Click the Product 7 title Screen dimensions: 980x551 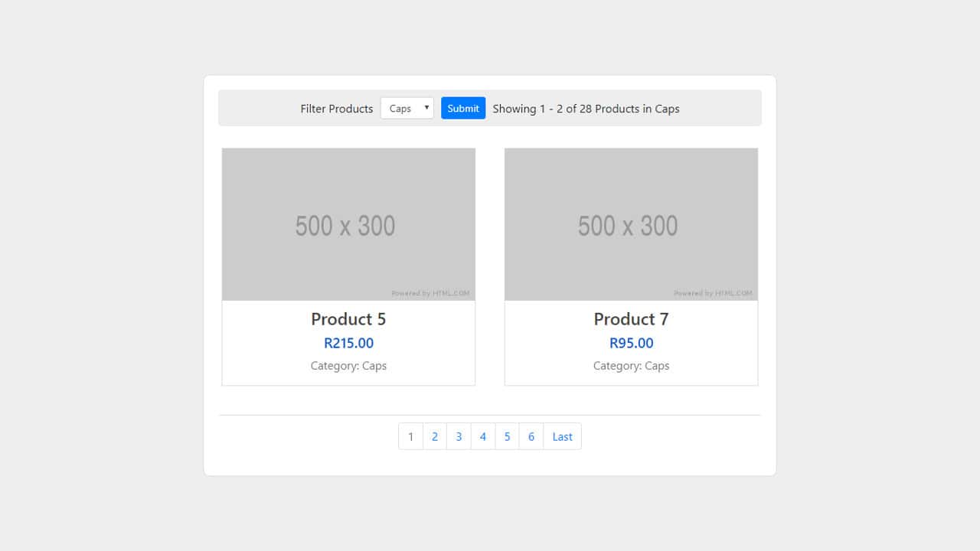tap(631, 319)
